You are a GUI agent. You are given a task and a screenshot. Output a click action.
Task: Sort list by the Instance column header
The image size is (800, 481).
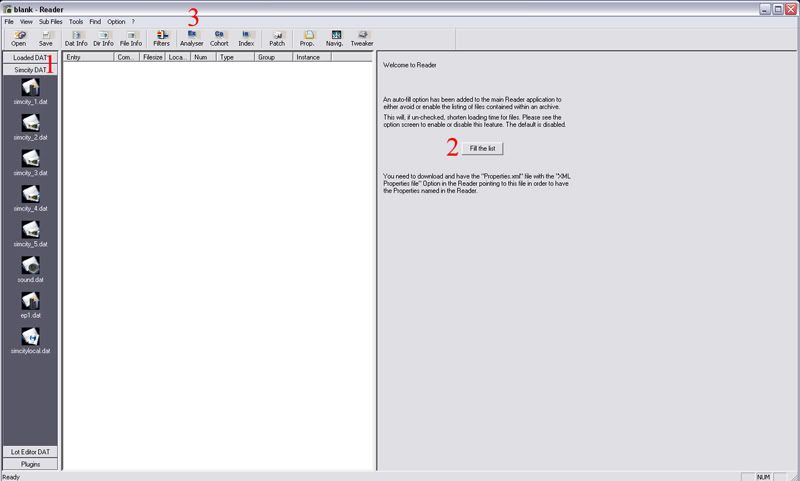pyautogui.click(x=312, y=57)
